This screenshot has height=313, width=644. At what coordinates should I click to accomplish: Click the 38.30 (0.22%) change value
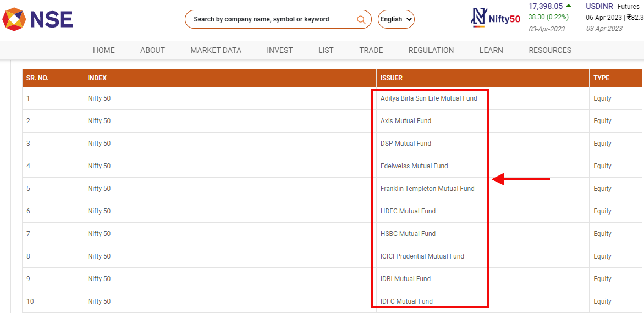548,17
